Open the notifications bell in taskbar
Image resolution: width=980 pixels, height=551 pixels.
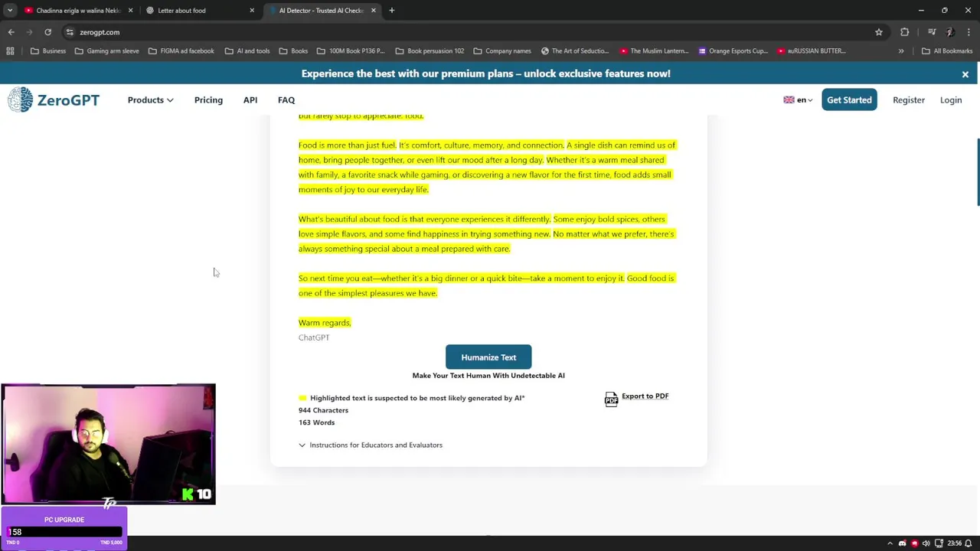tap(969, 543)
